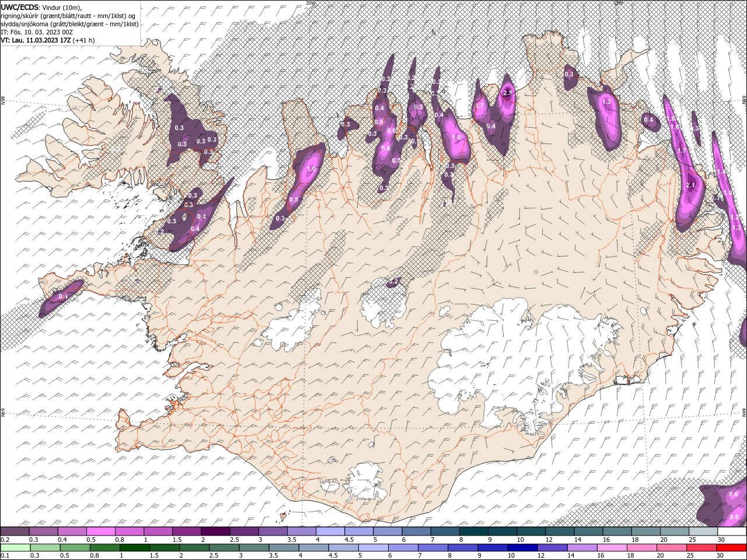Click the pale green 0.1 rain swatch

[x=15, y=548]
